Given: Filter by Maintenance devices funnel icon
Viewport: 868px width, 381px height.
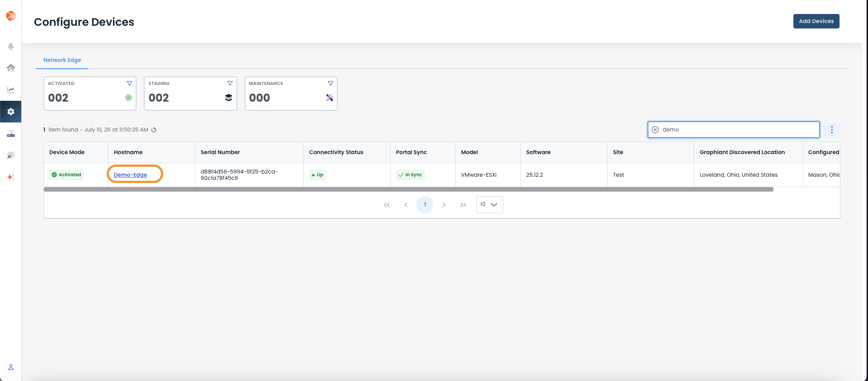Looking at the screenshot, I should pyautogui.click(x=330, y=84).
